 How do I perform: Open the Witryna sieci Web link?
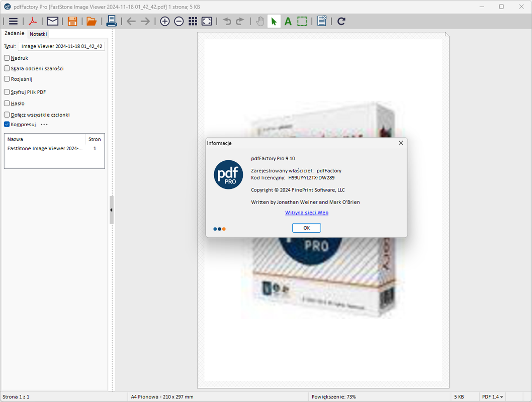307,213
